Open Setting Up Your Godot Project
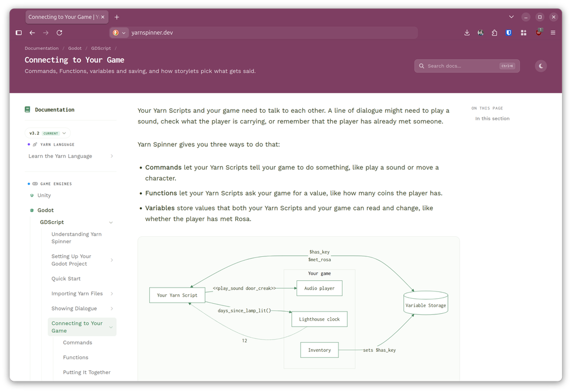572x392 pixels. click(x=71, y=260)
